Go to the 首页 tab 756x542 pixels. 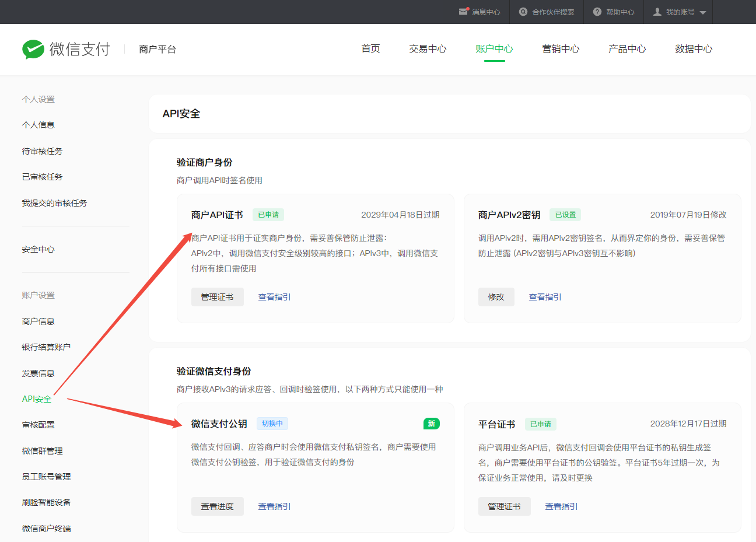click(x=370, y=49)
